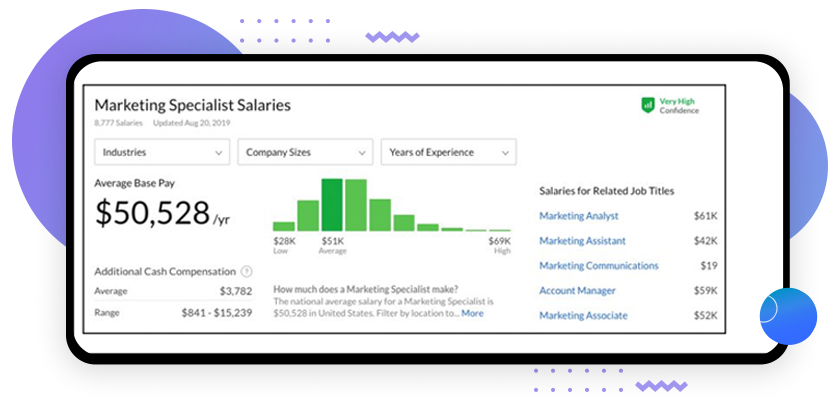Click the Marketing Associate job link
839x405 pixels.
[x=583, y=316]
